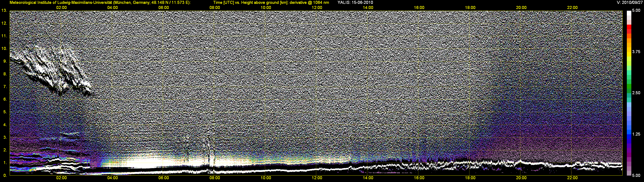Click the 16:00 label on the upper time axis
Screen dimensions: 644x182
(419, 8)
